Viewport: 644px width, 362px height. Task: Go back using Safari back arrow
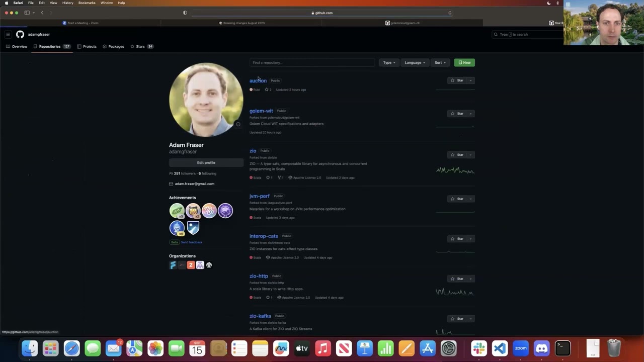tap(42, 13)
